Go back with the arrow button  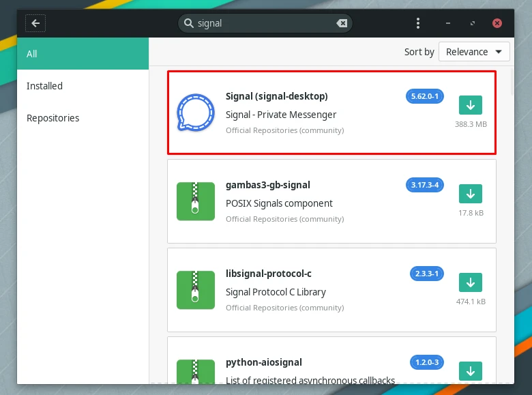tap(35, 23)
